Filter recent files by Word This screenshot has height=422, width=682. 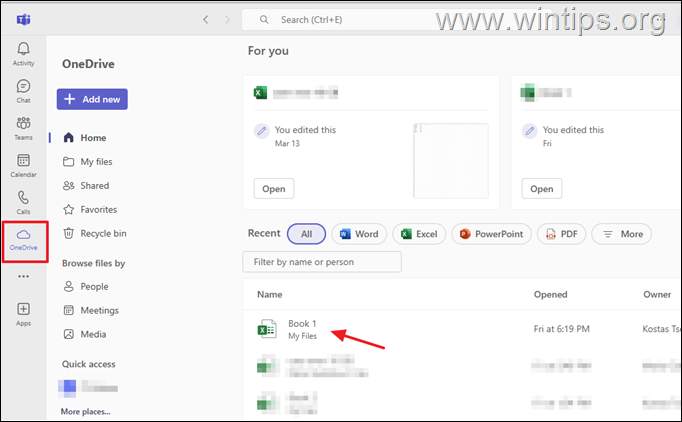pos(359,234)
